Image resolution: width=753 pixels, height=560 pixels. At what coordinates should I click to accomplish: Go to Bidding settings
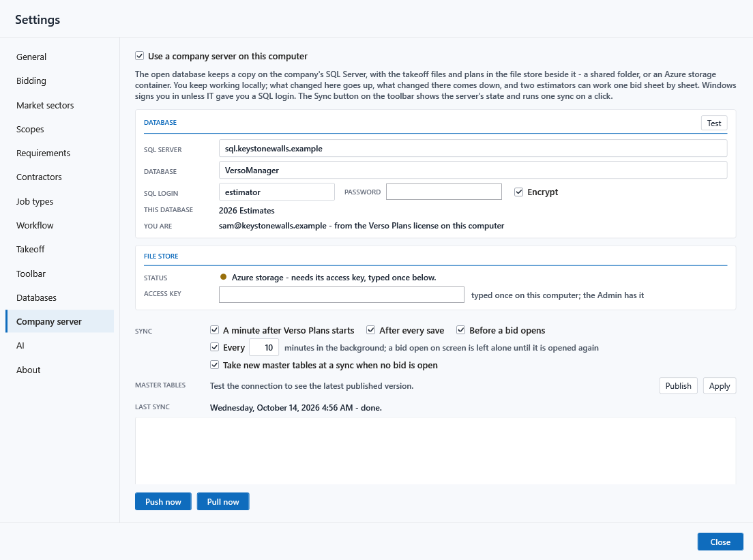point(31,80)
